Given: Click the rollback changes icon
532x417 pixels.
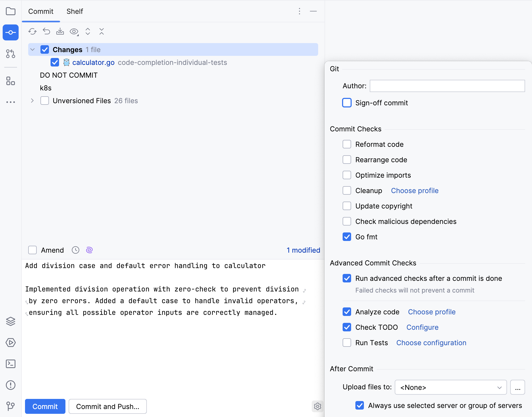Looking at the screenshot, I should click(x=47, y=31).
